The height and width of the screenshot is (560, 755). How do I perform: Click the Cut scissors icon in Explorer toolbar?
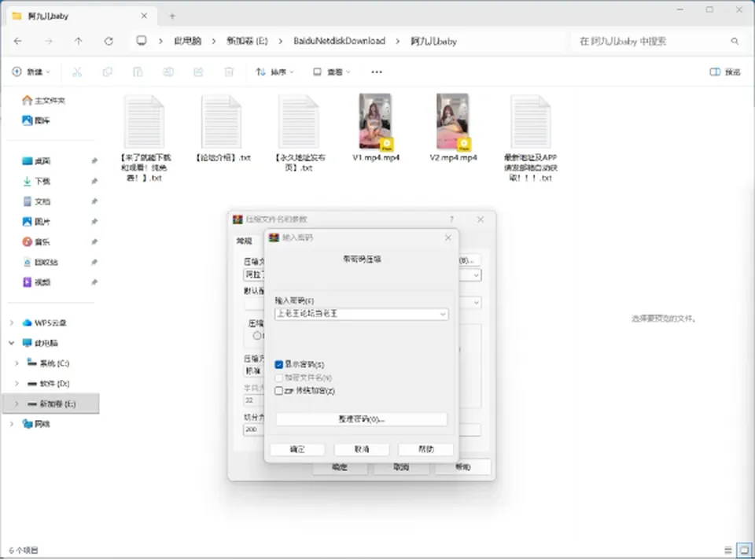(77, 72)
